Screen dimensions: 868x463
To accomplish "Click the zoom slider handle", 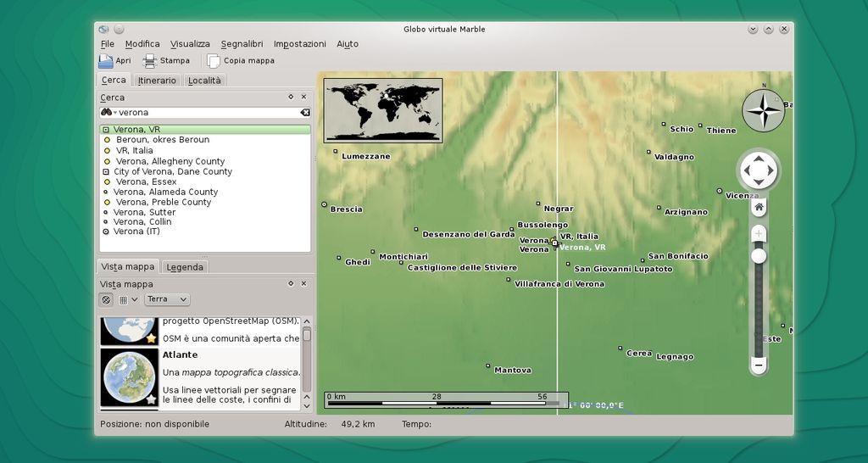I will tap(759, 255).
